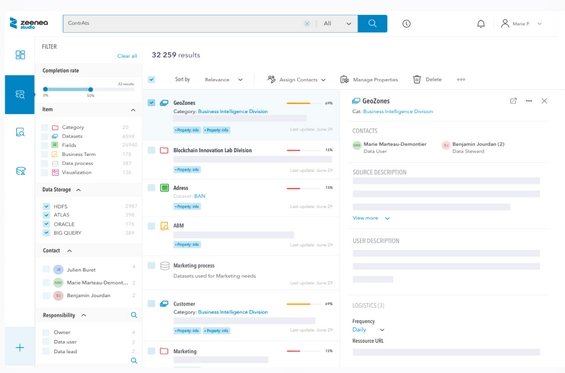This screenshot has width=565, height=373.
Task: Check the Blockchain Innovation Lab Division checkbox
Action: 151,150
